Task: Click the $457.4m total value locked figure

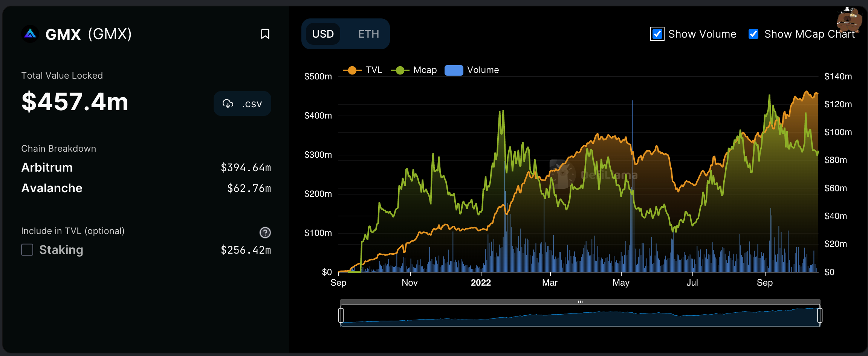Action: click(x=75, y=102)
